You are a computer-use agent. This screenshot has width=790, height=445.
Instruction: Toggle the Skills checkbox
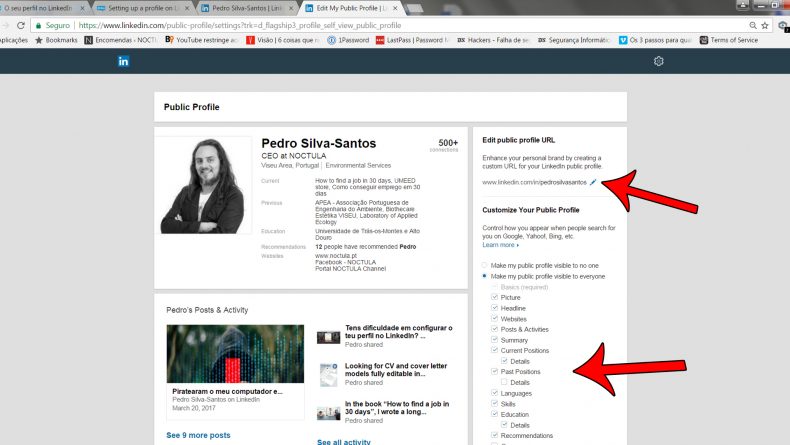point(494,403)
